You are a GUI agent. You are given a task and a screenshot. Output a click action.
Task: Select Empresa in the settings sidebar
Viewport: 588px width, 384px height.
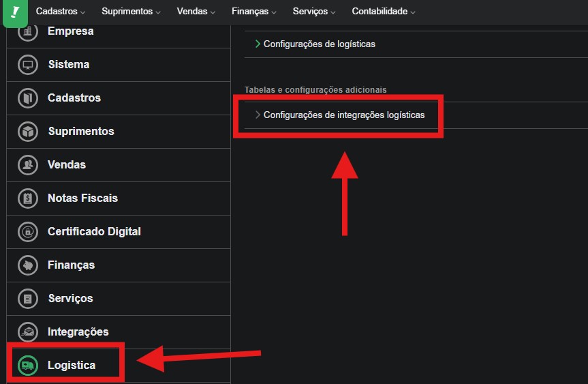coord(70,31)
